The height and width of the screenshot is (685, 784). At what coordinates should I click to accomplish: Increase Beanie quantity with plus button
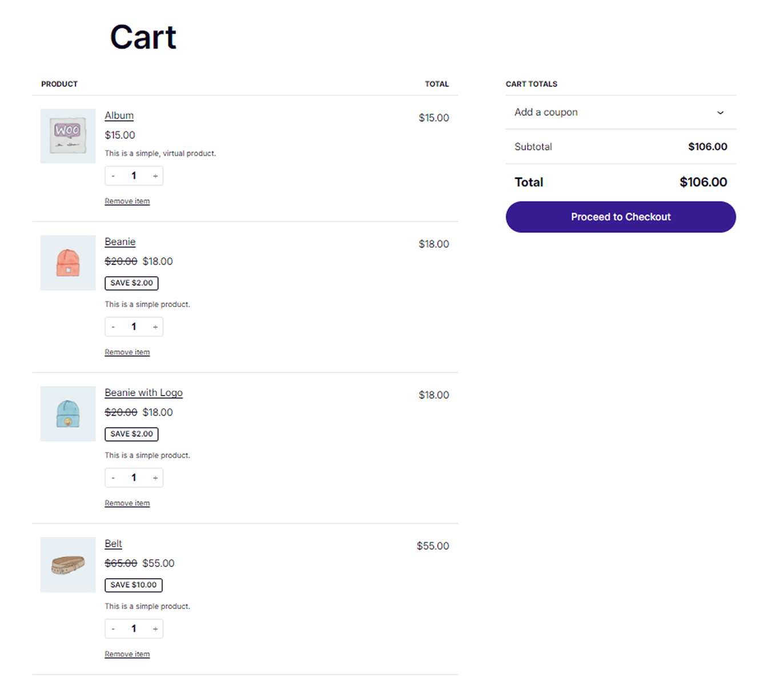[155, 327]
